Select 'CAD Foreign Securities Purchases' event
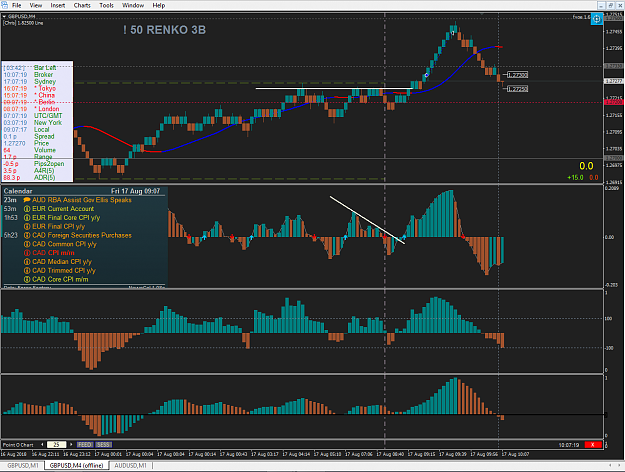 pos(82,235)
